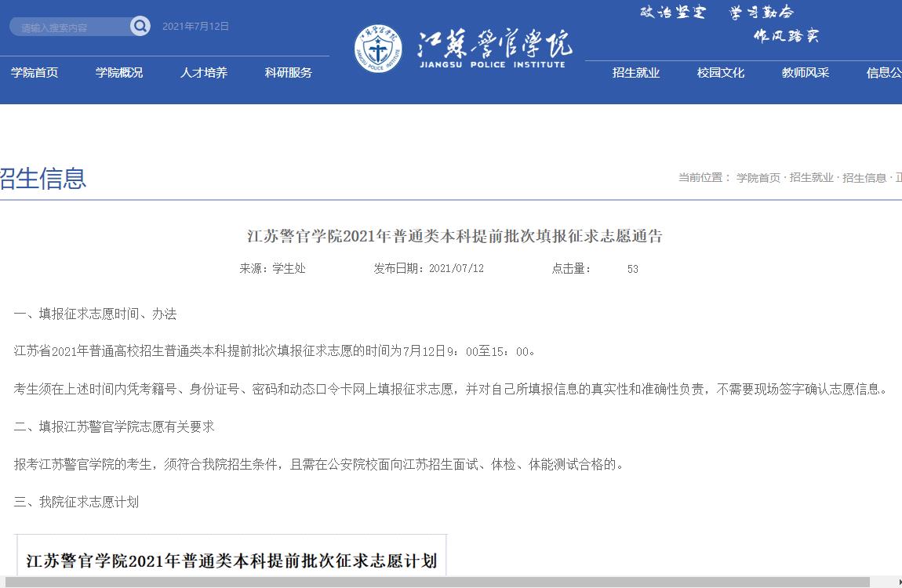
Task: Go to the 科研服务 menu item
Action: coord(289,73)
